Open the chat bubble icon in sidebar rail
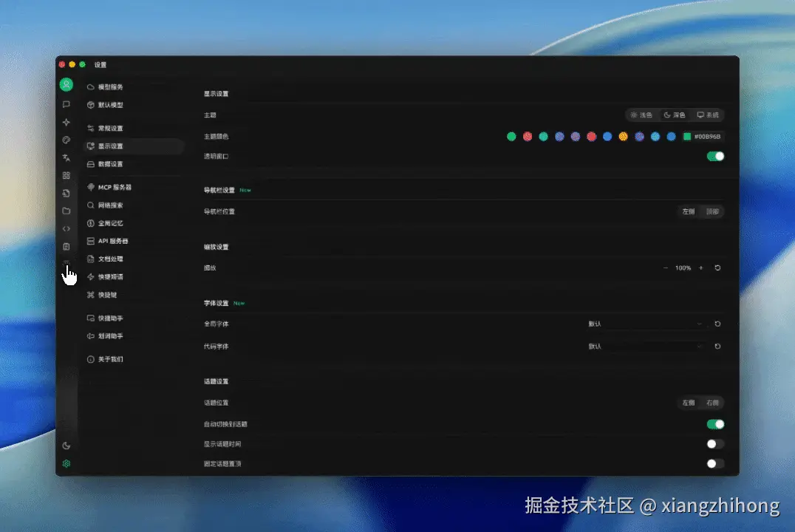The width and height of the screenshot is (795, 532). point(66,104)
